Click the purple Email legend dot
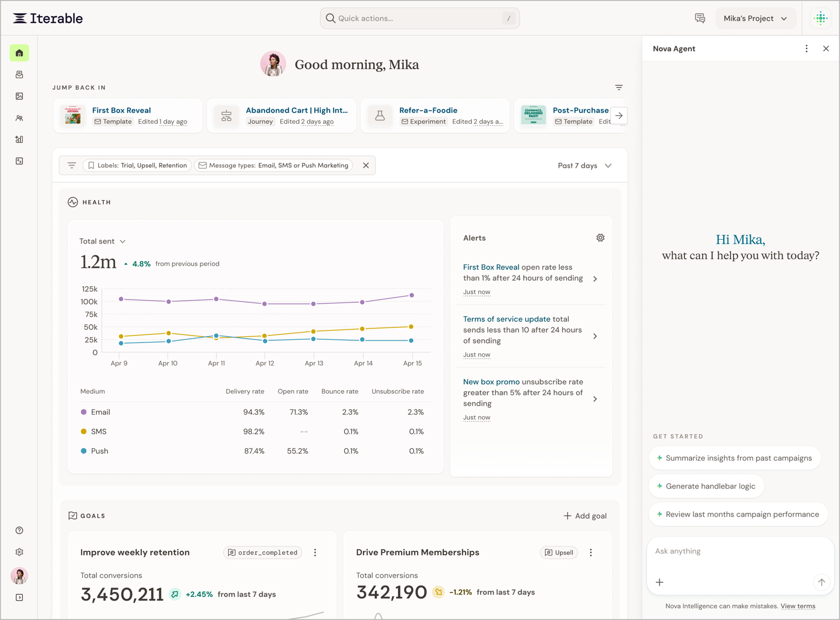The image size is (840, 620). pyautogui.click(x=83, y=412)
